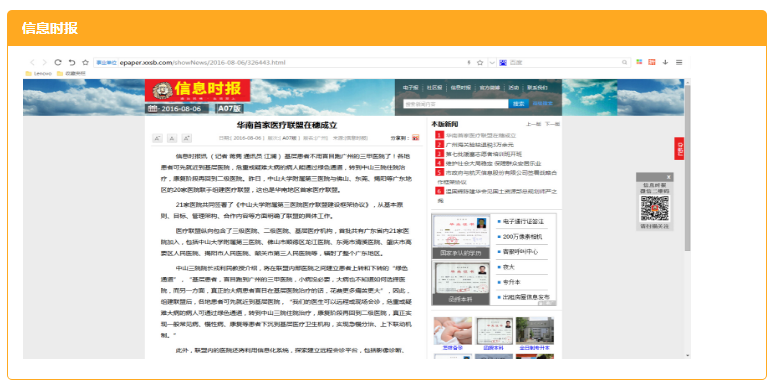Image resolution: width=776 pixels, height=388 pixels.
Task: Open news item 4 in the list
Action: pyautogui.click(x=493, y=163)
